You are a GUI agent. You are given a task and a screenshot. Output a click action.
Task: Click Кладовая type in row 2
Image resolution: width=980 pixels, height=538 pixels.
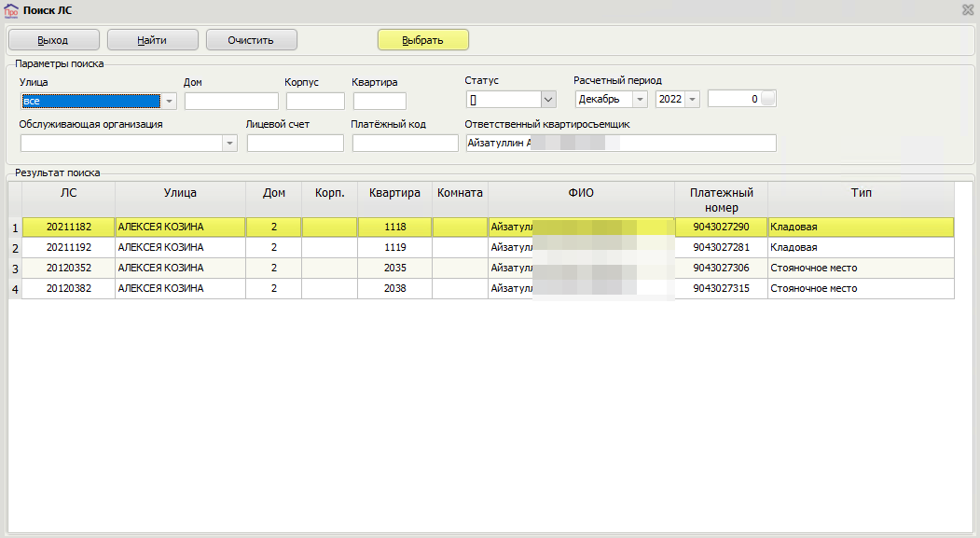861,247
